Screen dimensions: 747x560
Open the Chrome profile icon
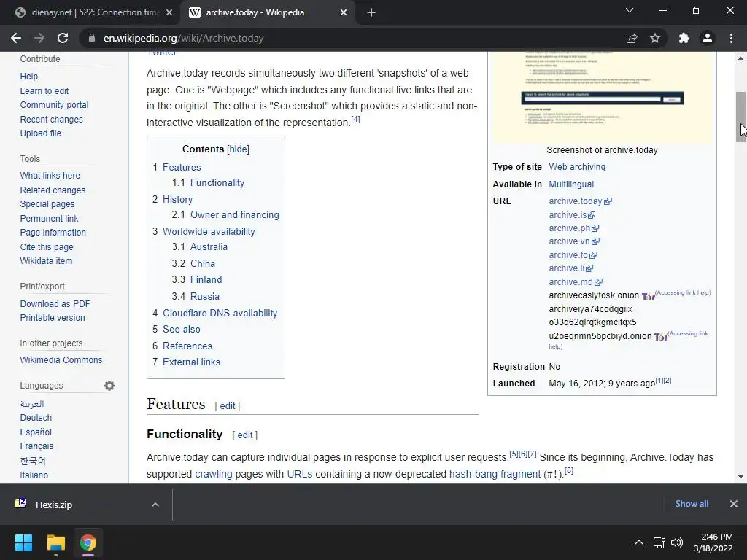[x=708, y=38]
